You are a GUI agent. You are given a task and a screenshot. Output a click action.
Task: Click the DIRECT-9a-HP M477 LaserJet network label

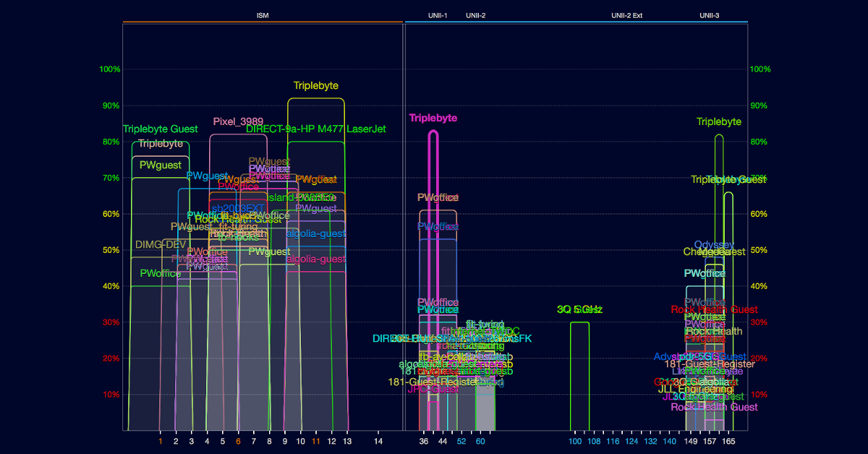click(316, 129)
